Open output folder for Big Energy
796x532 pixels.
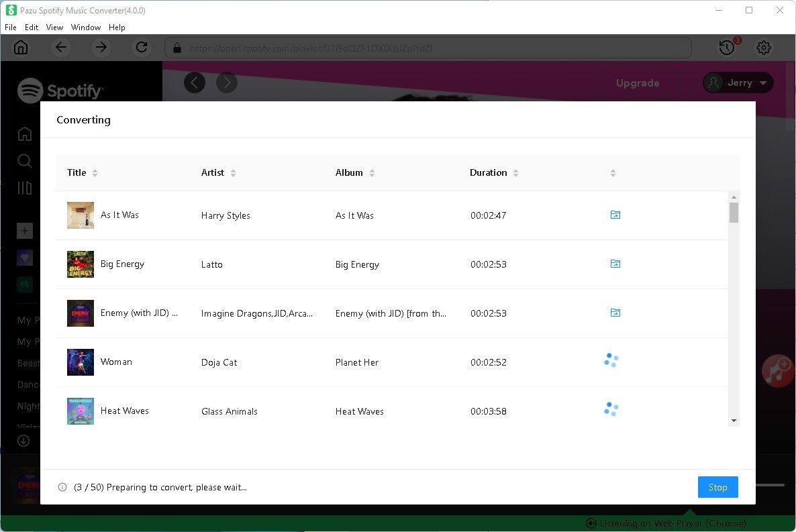pyautogui.click(x=615, y=264)
